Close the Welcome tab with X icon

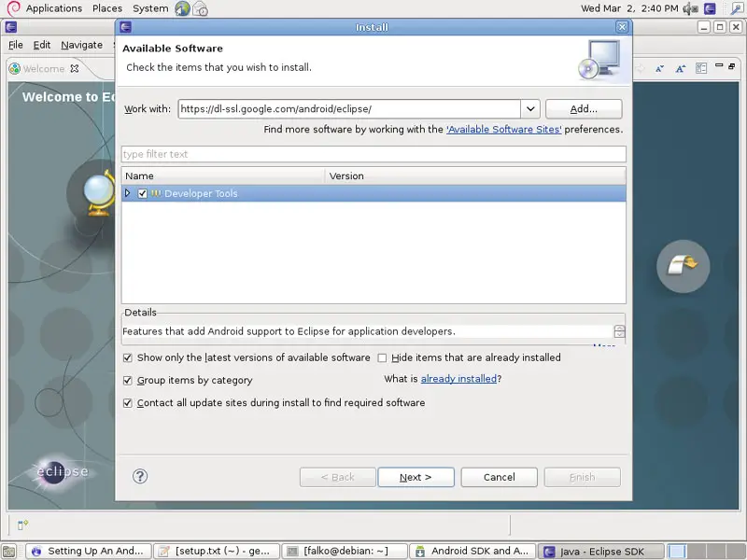(75, 68)
